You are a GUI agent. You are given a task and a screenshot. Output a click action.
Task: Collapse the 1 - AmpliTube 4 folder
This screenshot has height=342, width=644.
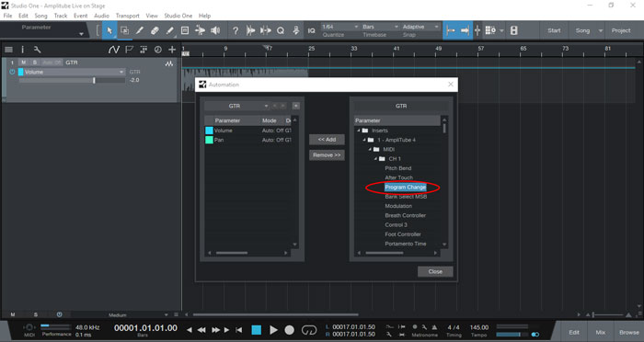tap(364, 140)
